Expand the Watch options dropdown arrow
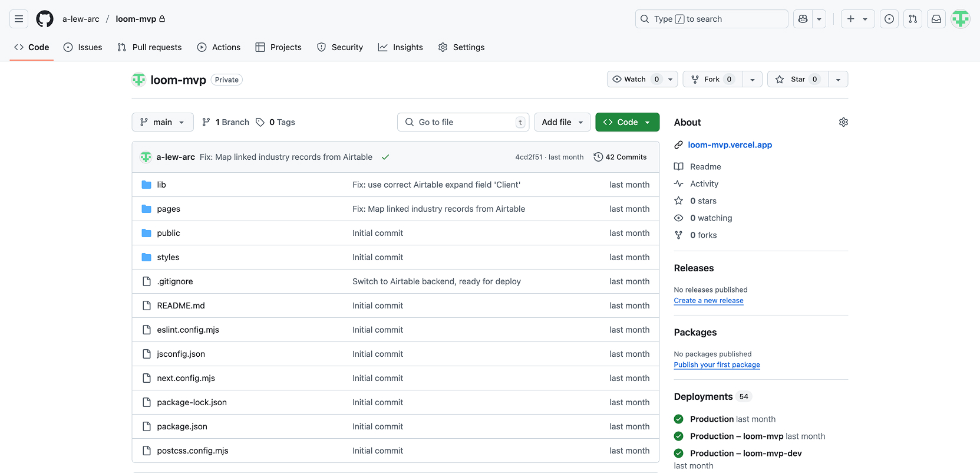Screen dimensions: 980x473 pos(671,79)
